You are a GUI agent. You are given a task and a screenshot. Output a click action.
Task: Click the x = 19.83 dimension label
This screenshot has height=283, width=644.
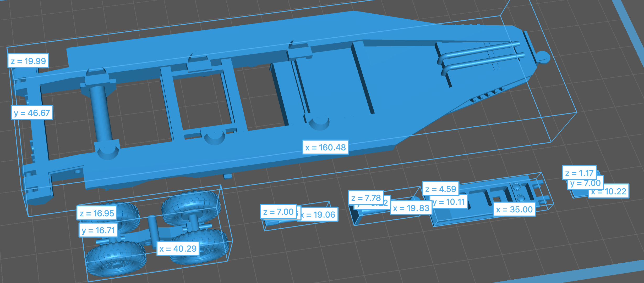(x=411, y=208)
